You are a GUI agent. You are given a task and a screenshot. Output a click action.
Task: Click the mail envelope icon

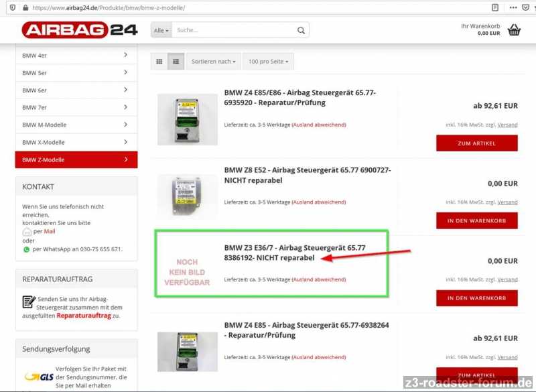27,231
